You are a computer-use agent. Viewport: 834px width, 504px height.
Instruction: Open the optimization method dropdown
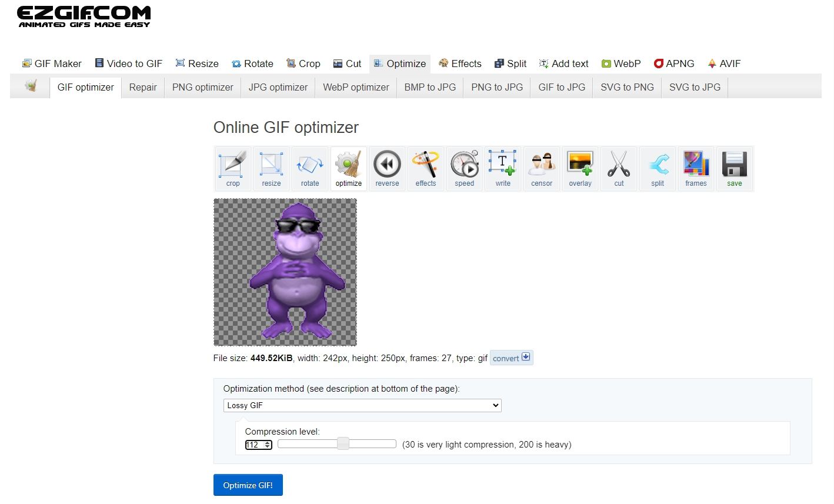click(362, 405)
